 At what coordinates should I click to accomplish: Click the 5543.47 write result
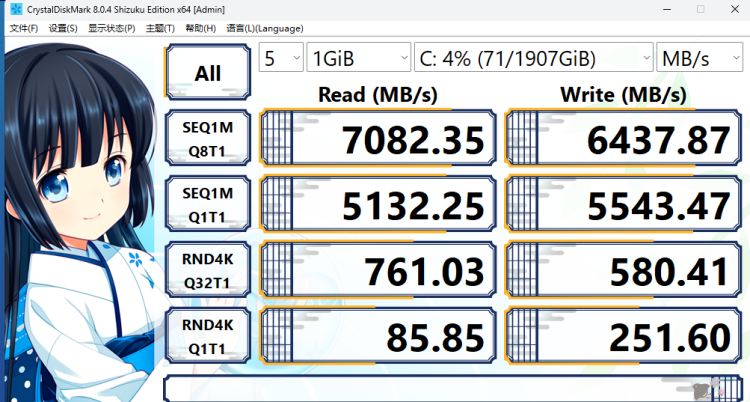pyautogui.click(x=624, y=204)
